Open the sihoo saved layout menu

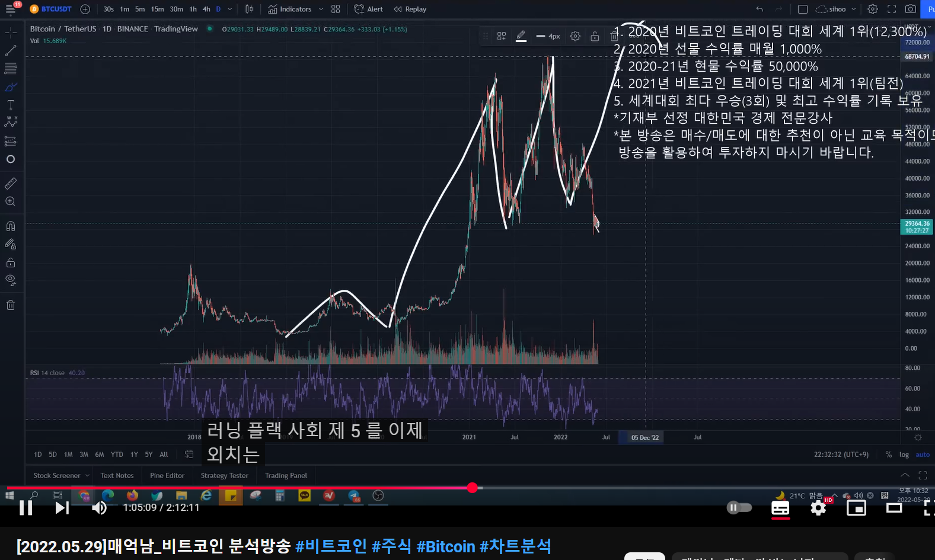point(836,9)
